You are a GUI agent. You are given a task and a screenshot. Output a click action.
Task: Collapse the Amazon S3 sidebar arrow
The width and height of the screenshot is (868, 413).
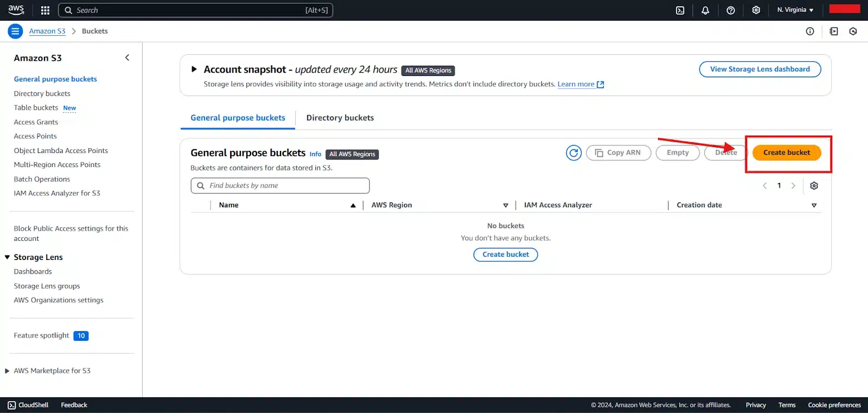pos(127,58)
